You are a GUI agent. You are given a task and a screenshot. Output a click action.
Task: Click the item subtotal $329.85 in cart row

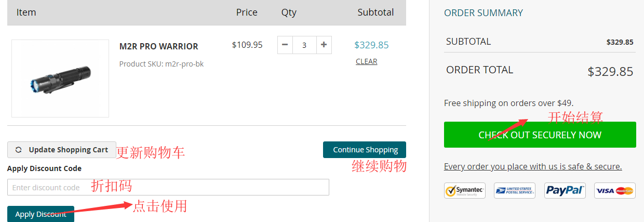tap(371, 45)
